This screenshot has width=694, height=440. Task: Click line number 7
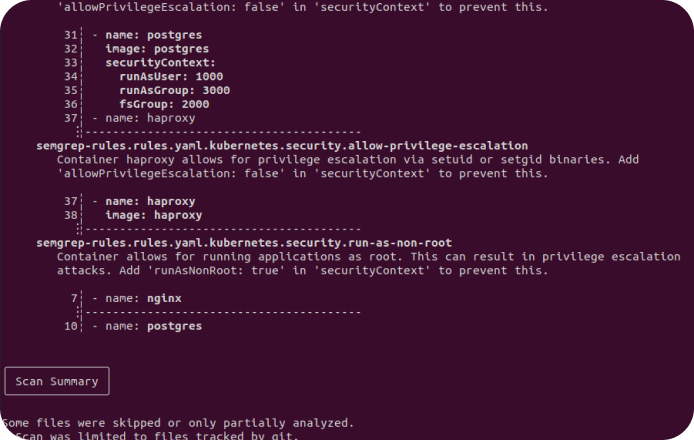point(74,298)
